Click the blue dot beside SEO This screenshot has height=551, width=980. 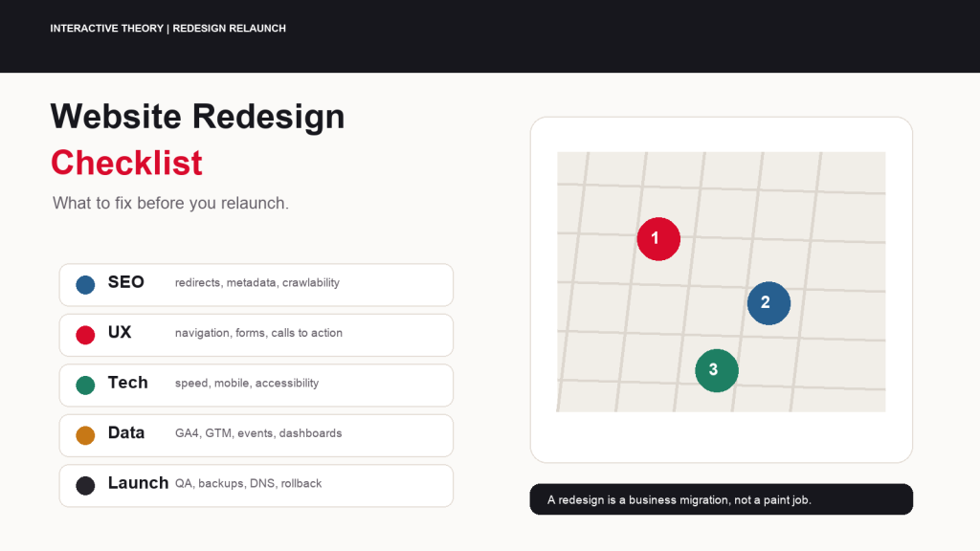point(85,285)
